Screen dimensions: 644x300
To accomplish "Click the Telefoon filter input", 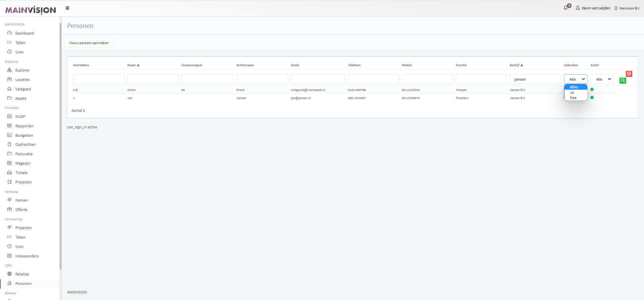I will 374,79.
